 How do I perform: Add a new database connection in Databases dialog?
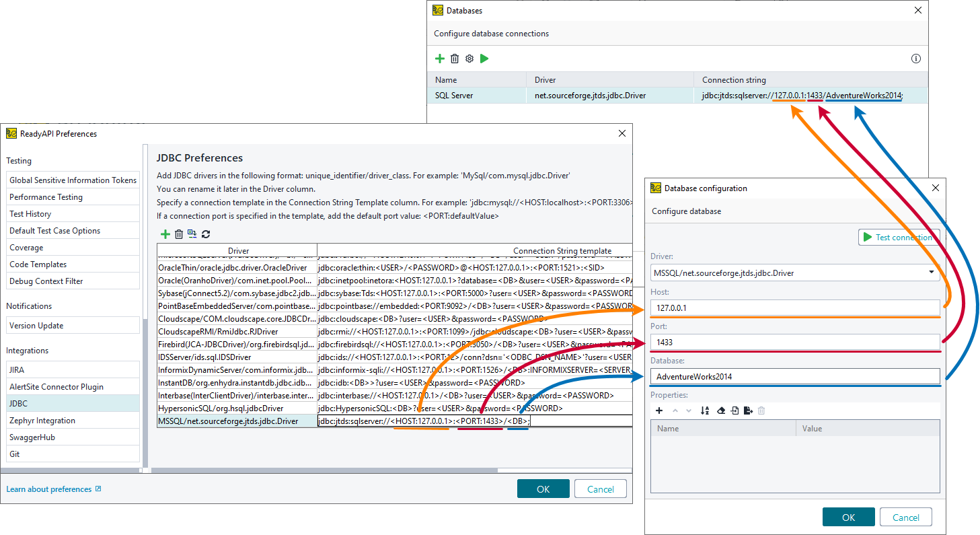pyautogui.click(x=440, y=59)
